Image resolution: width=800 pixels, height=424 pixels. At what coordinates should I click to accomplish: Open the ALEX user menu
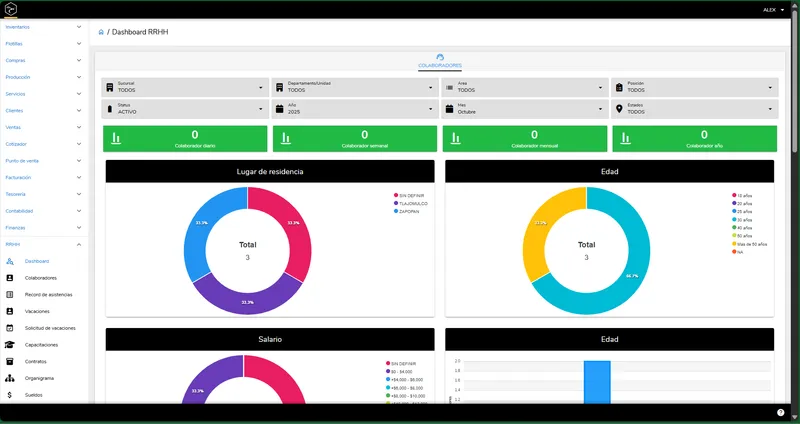[773, 10]
